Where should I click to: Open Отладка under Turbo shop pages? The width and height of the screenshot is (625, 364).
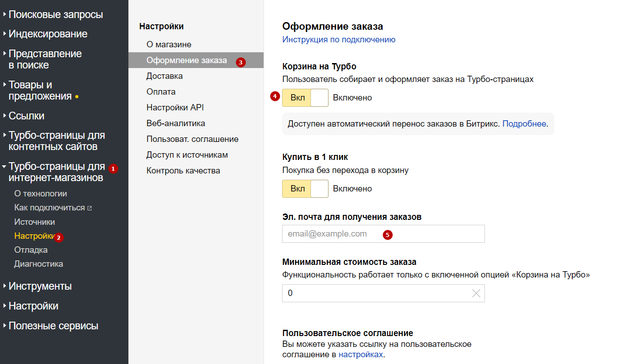tap(31, 250)
